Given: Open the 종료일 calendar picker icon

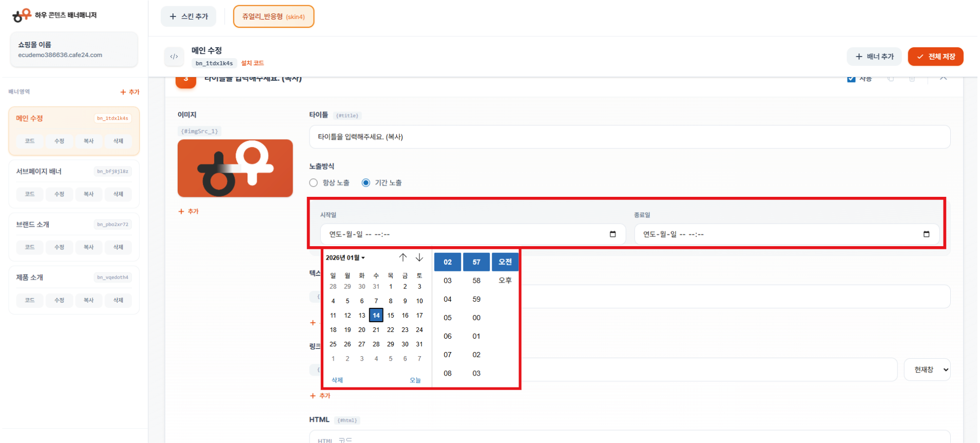Looking at the screenshot, I should point(926,234).
